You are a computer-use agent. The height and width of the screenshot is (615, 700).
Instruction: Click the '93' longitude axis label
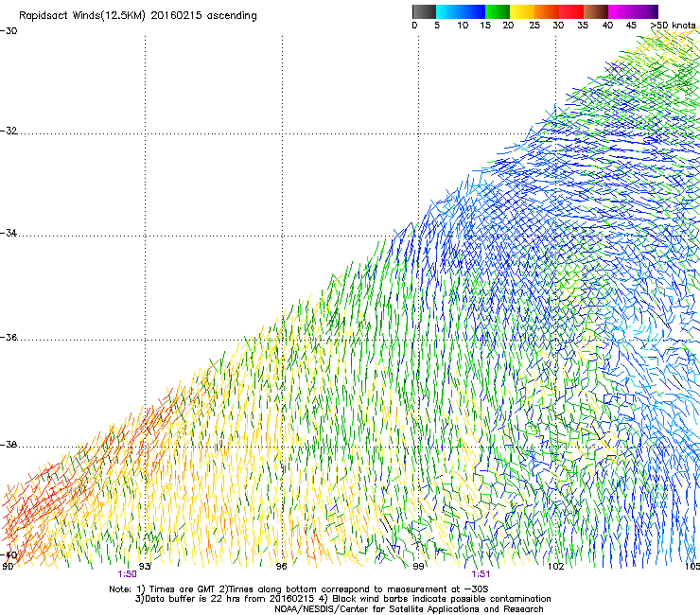(145, 567)
